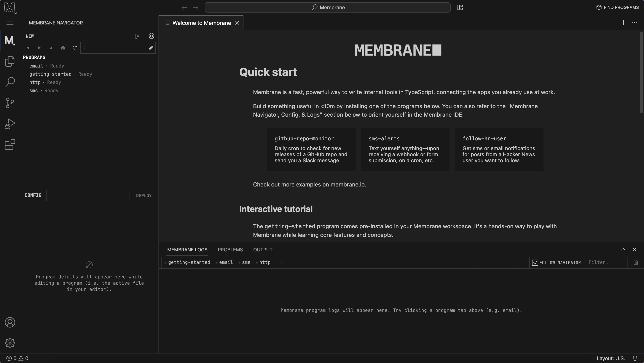Screen dimensions: 644x363
Task: Go forward using title bar right arrow
Action: (196, 8)
